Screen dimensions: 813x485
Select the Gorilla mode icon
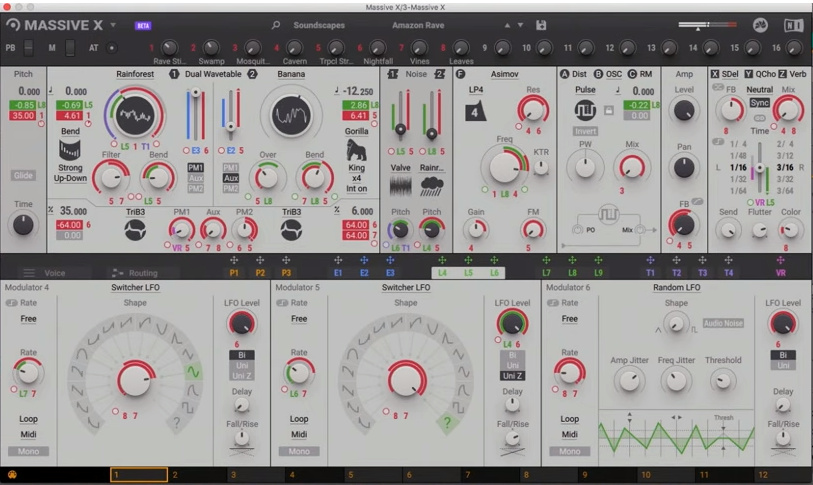(x=356, y=150)
